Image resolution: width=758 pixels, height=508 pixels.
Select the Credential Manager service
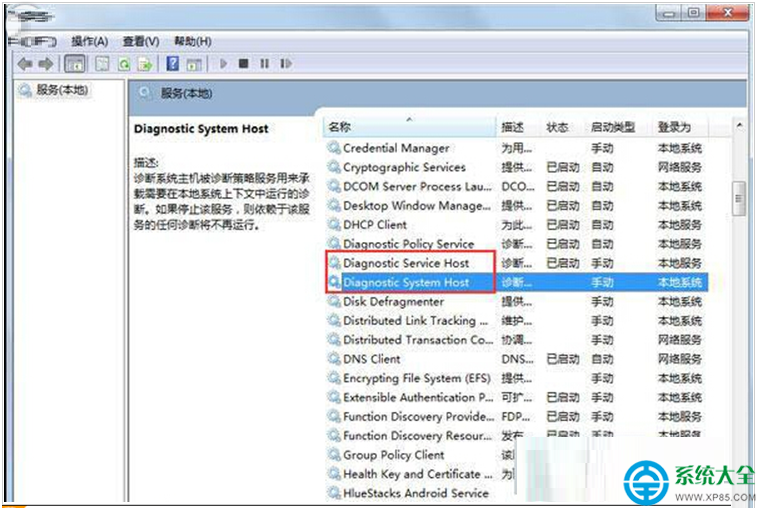pos(517,148)
